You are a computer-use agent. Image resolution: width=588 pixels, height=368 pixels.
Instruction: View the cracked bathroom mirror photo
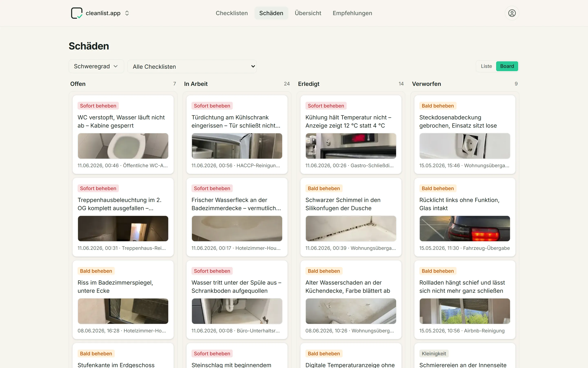coord(123,311)
